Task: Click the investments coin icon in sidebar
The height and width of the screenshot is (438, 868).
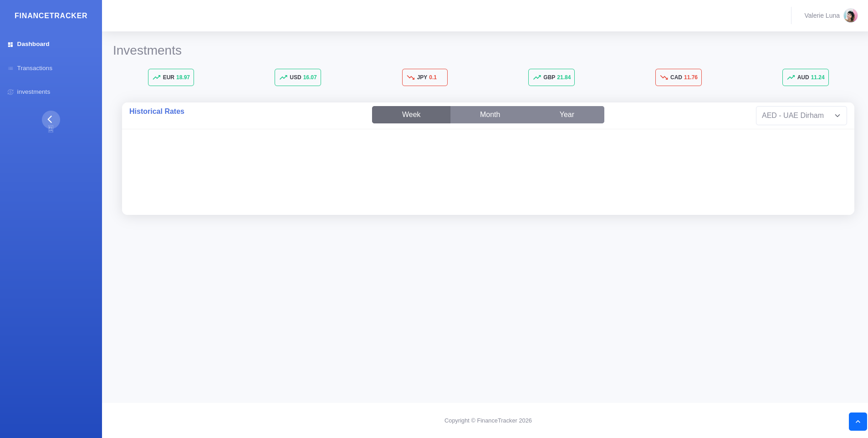Action: (10, 92)
